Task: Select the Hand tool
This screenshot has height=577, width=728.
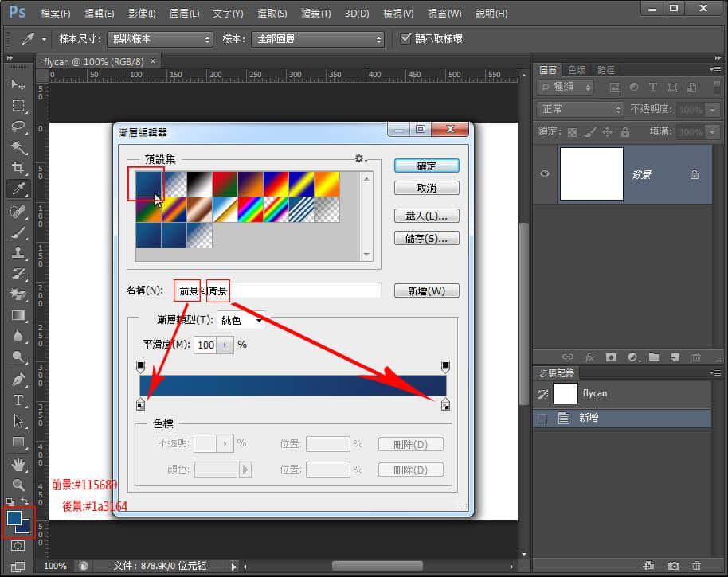Action: (x=18, y=464)
